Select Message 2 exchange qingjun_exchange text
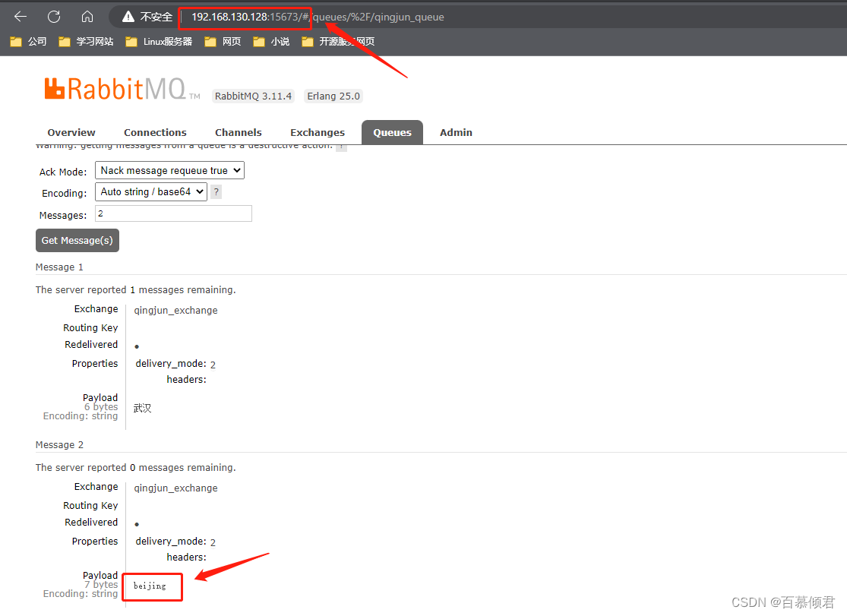 coord(175,488)
